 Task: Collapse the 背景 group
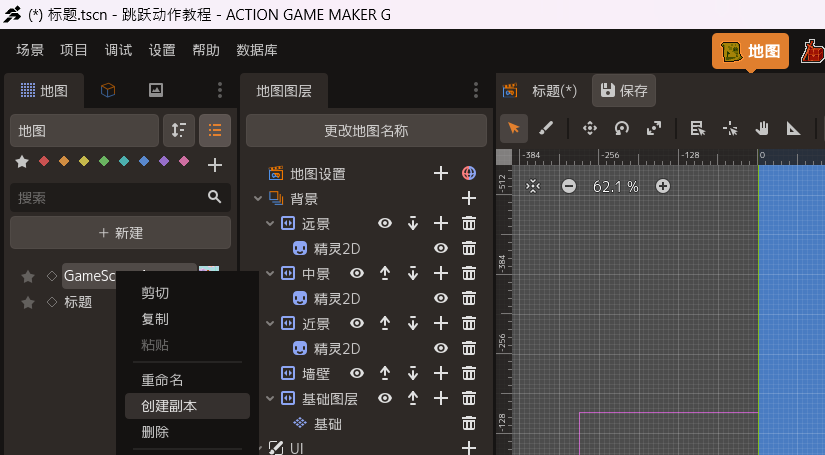(x=258, y=198)
